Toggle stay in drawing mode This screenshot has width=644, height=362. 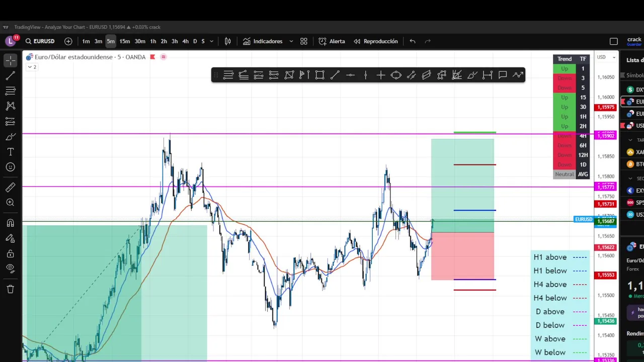(11, 238)
